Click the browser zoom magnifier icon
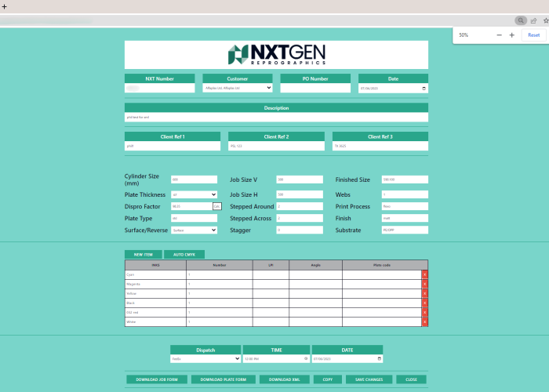Screen dimensions: 549x392 520,20
